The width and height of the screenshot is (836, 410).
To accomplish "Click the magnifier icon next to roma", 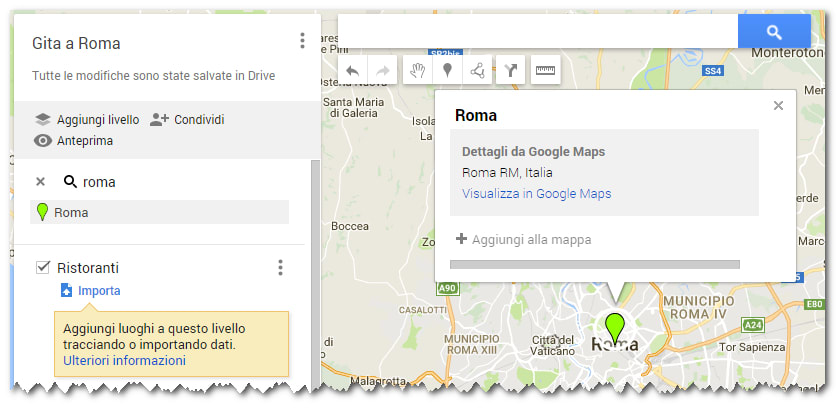I will tap(70, 182).
